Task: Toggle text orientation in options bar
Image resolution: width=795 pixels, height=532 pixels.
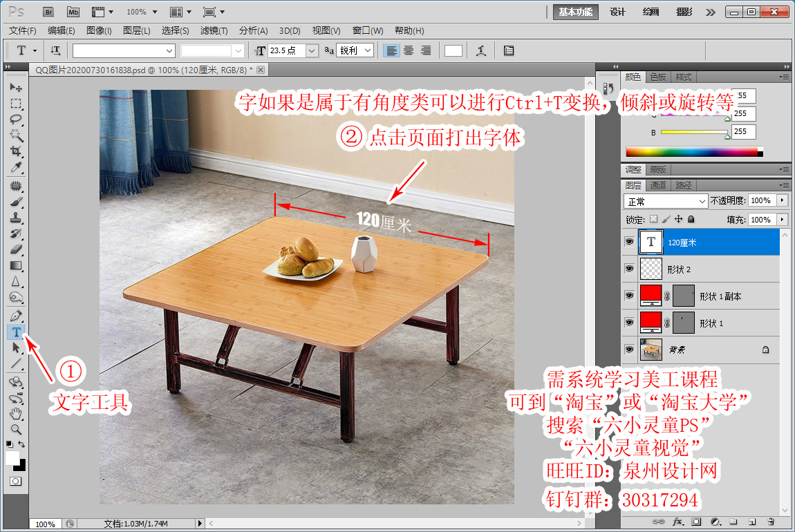Action: coord(55,50)
